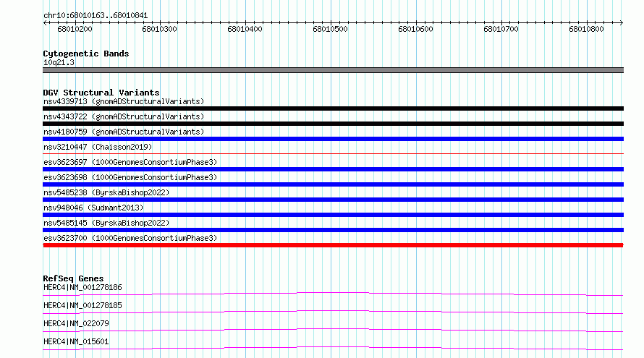Click ruler position label 68010300
This screenshot has width=644, height=358.
159,29
